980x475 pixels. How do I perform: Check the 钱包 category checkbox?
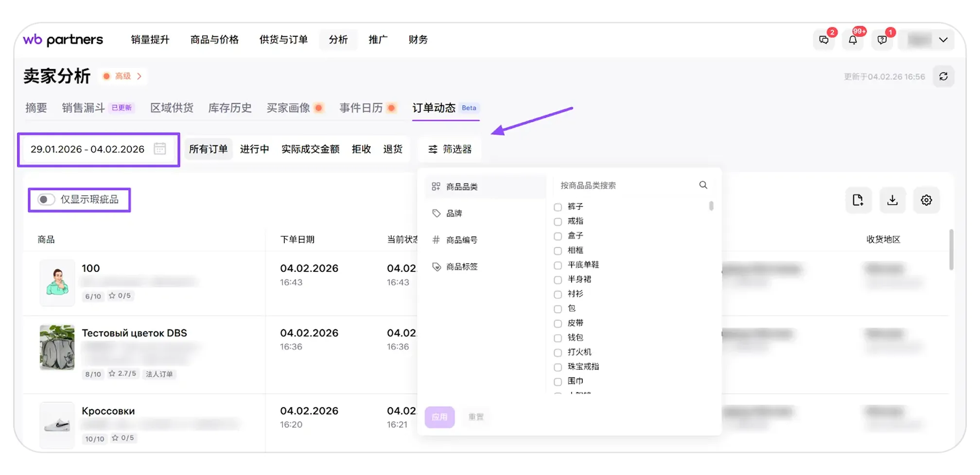558,338
